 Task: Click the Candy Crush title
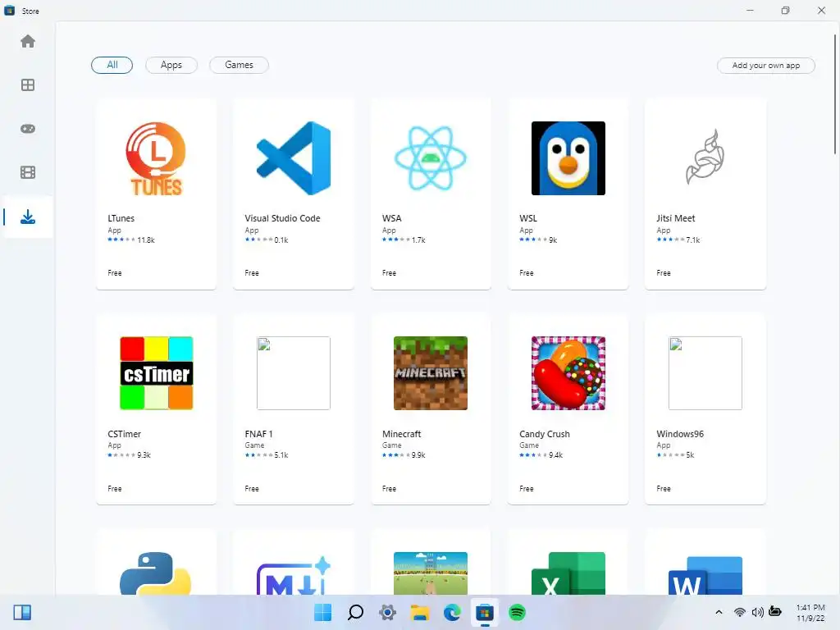pyautogui.click(x=545, y=434)
